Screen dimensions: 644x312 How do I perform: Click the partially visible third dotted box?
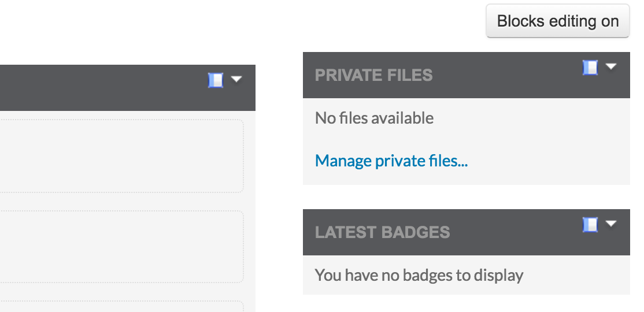[121, 306]
